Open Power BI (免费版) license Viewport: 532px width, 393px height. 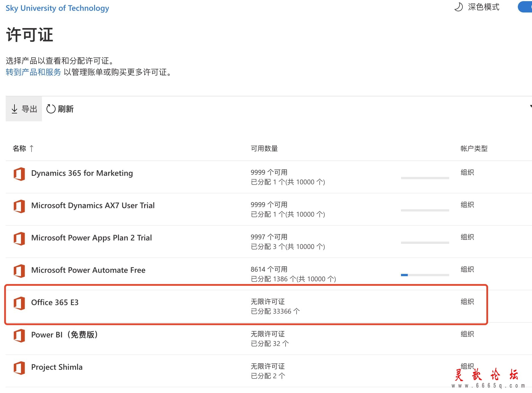pyautogui.click(x=64, y=335)
